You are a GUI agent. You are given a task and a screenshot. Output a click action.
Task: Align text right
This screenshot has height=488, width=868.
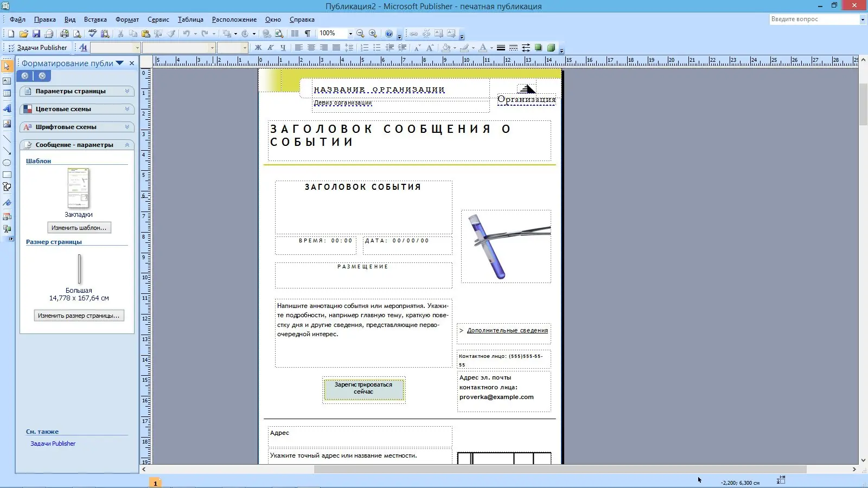323,48
